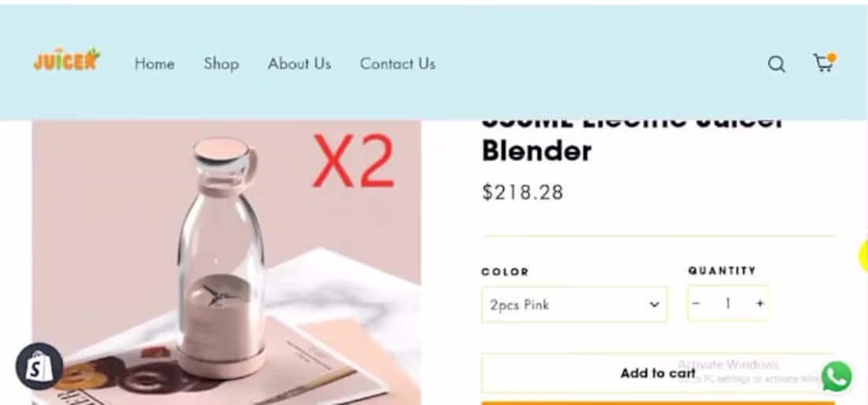Viewport: 868px width, 405px height.
Task: Open the search magnifier icon
Action: (x=776, y=64)
